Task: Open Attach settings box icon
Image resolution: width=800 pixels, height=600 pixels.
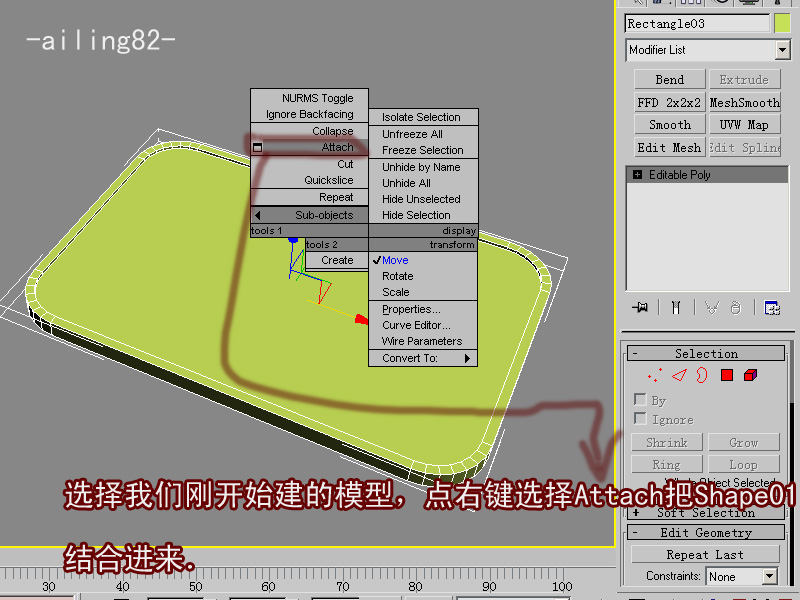Action: [258, 147]
